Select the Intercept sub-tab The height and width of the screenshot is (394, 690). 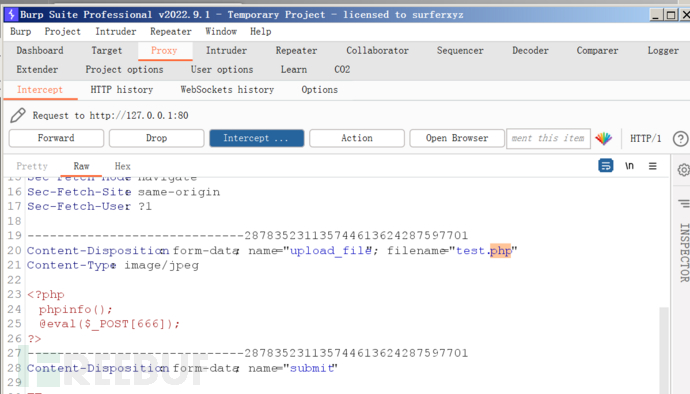(x=40, y=90)
